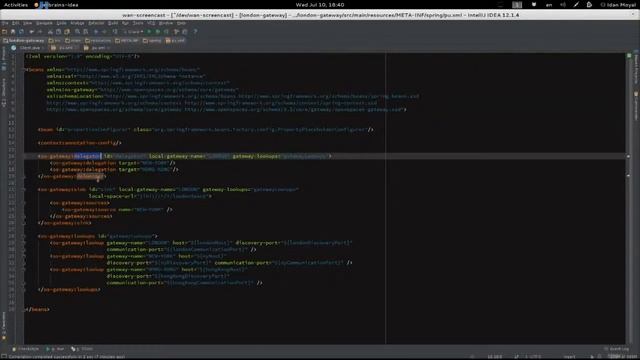Collapse the beans root tag fold
This screenshot has width=640, height=360.
pyautogui.click(x=25, y=70)
